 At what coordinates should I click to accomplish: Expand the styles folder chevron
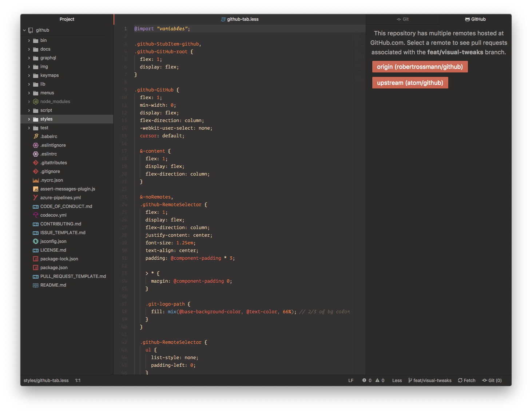pyautogui.click(x=29, y=119)
